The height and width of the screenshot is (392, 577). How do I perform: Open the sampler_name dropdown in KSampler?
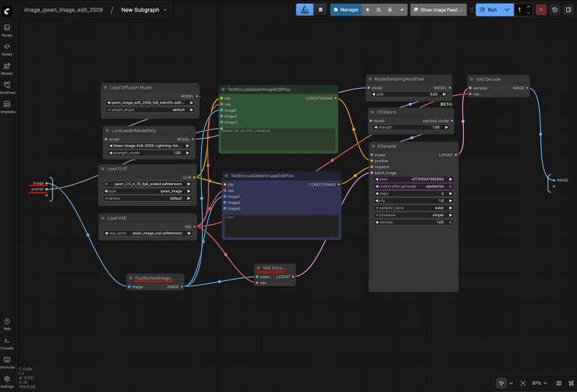(x=413, y=208)
